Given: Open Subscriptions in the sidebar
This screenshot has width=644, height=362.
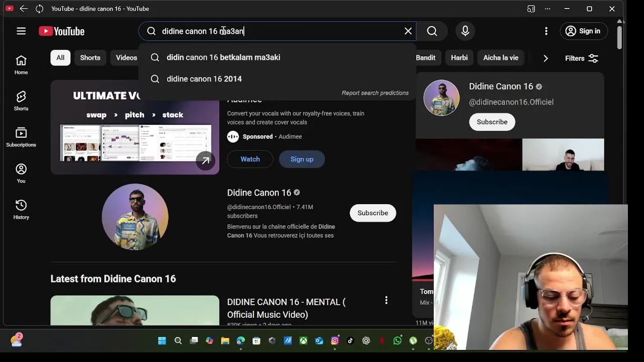Looking at the screenshot, I should click(x=21, y=137).
